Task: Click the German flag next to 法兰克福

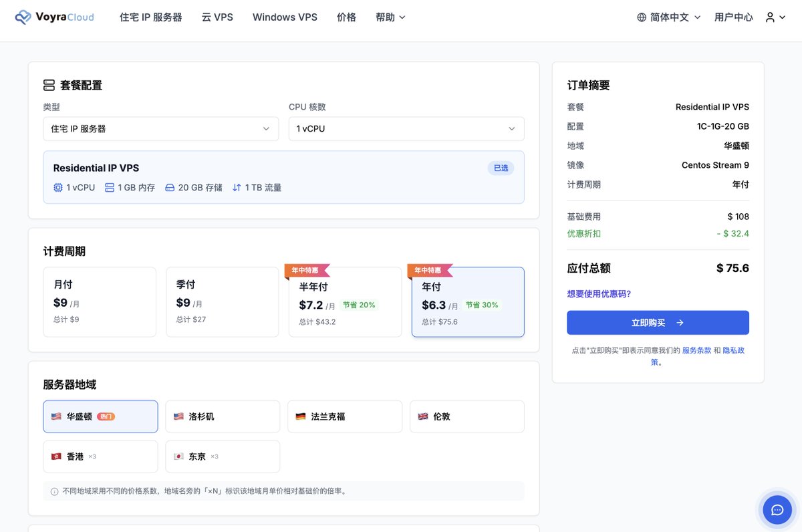Action: [x=301, y=416]
